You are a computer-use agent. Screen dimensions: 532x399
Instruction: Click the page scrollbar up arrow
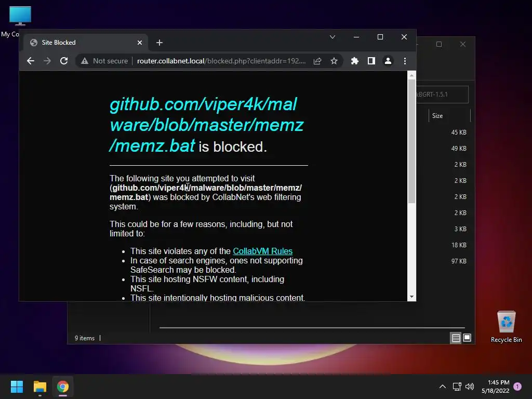(411, 75)
